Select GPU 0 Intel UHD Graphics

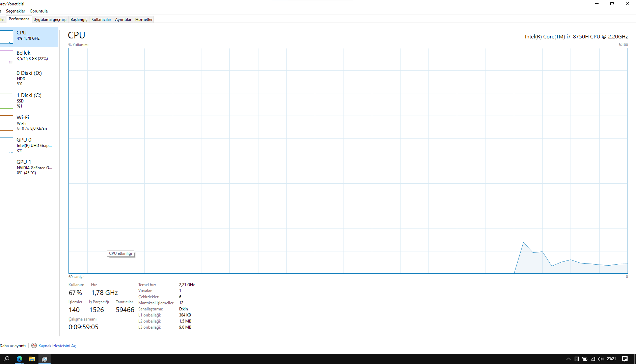29,145
